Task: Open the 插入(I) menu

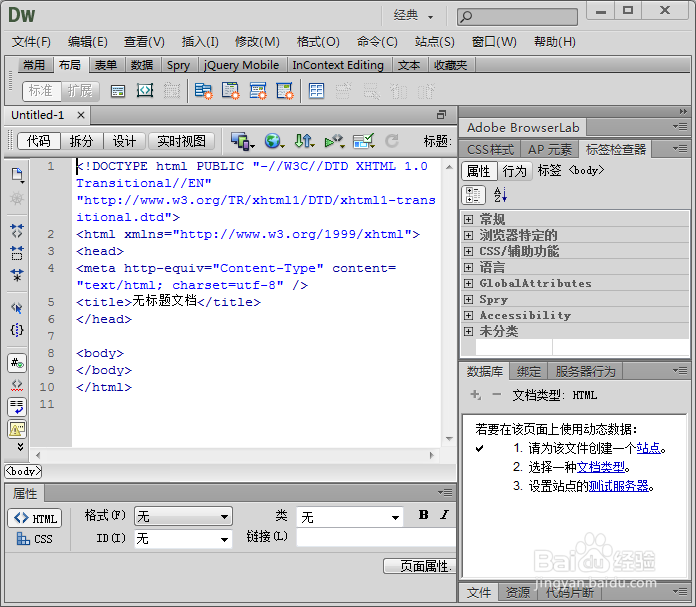Action: pos(200,42)
